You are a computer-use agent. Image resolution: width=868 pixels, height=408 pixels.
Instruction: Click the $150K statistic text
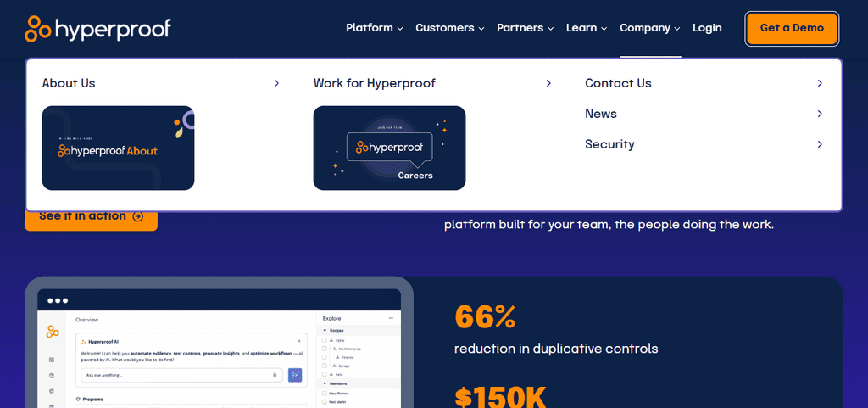pos(500,396)
